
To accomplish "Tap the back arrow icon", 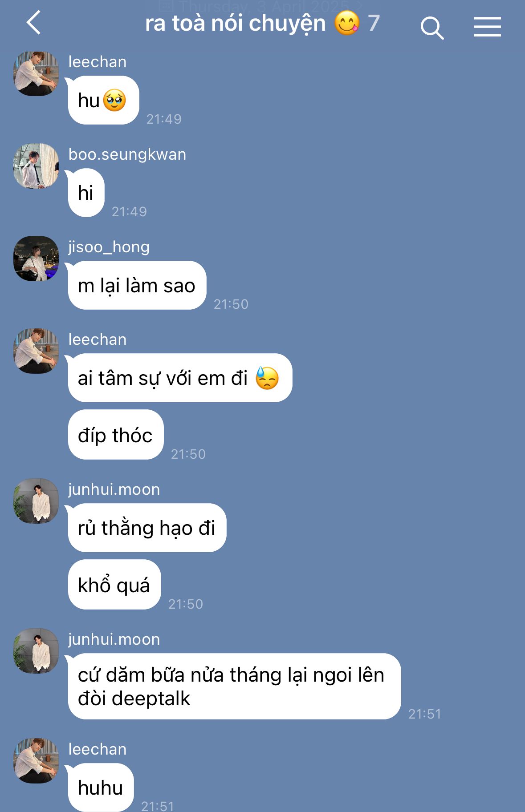I will [34, 23].
